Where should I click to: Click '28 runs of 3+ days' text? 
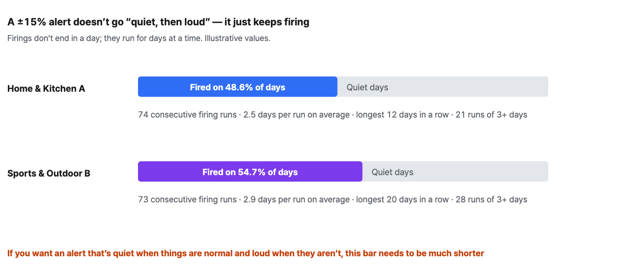pyautogui.click(x=491, y=200)
